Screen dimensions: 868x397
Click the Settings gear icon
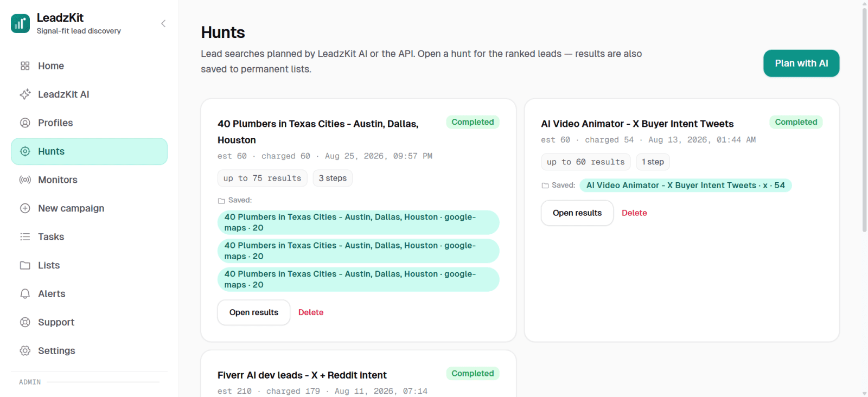pos(25,350)
